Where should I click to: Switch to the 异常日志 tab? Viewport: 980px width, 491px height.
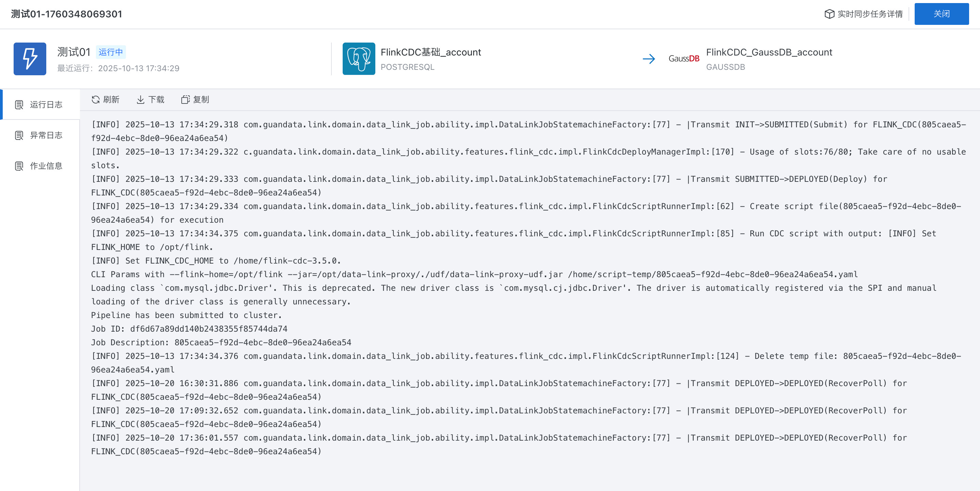(x=46, y=135)
